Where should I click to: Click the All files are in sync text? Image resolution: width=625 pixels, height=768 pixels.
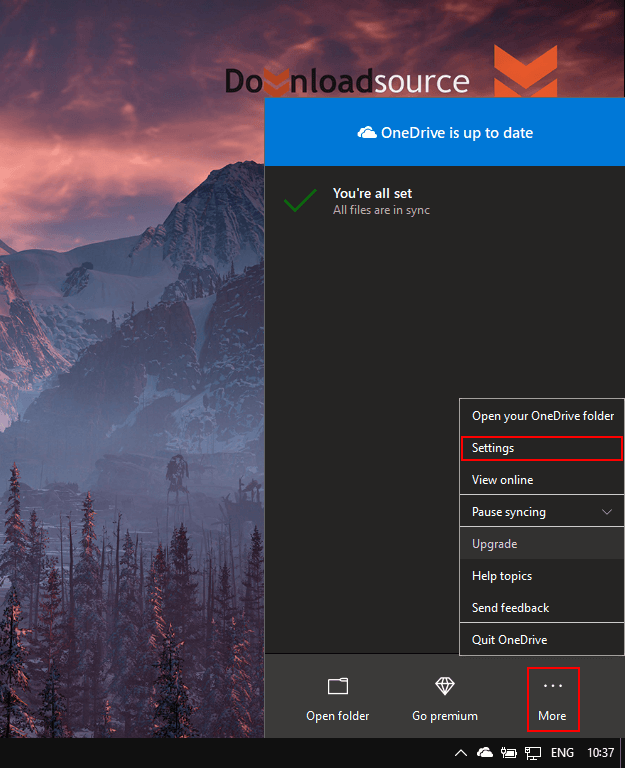[381, 210]
